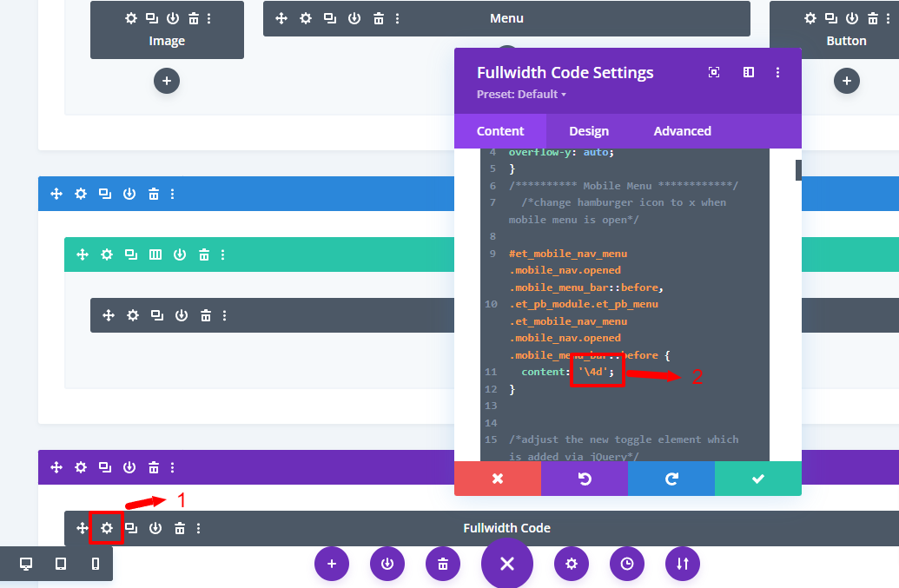The image size is (899, 588).
Task: Click column layout icon on green row
Action: point(155,254)
